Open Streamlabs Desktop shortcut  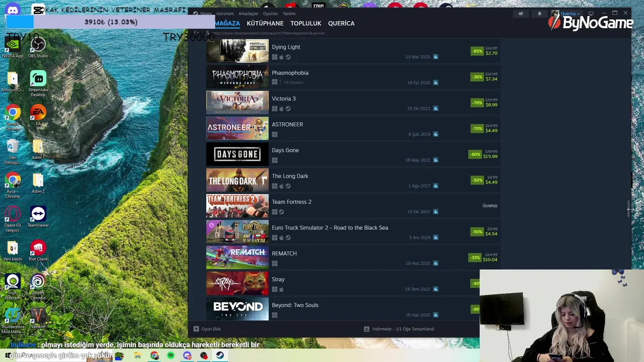click(38, 84)
